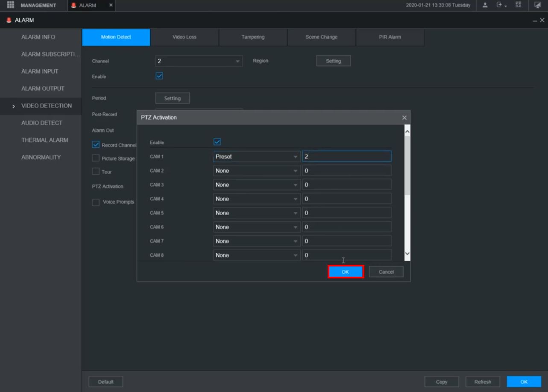Close the PTZ Activation dialog

[404, 117]
